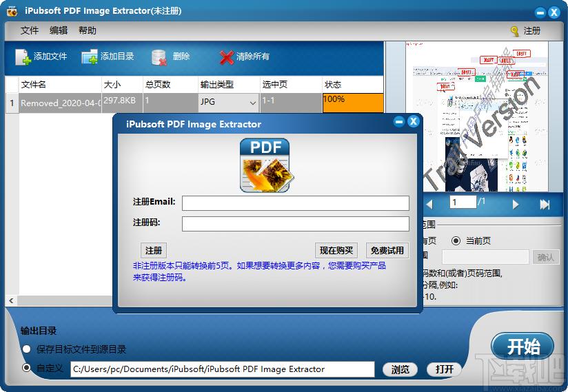Click the 大小 column header
Viewport: 568px width, 392px height.
point(123,85)
